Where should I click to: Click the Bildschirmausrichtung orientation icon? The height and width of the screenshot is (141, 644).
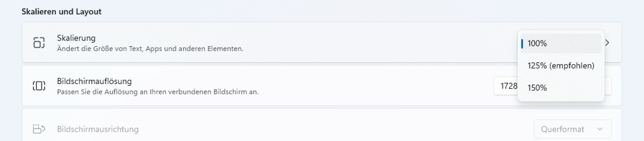pos(39,129)
